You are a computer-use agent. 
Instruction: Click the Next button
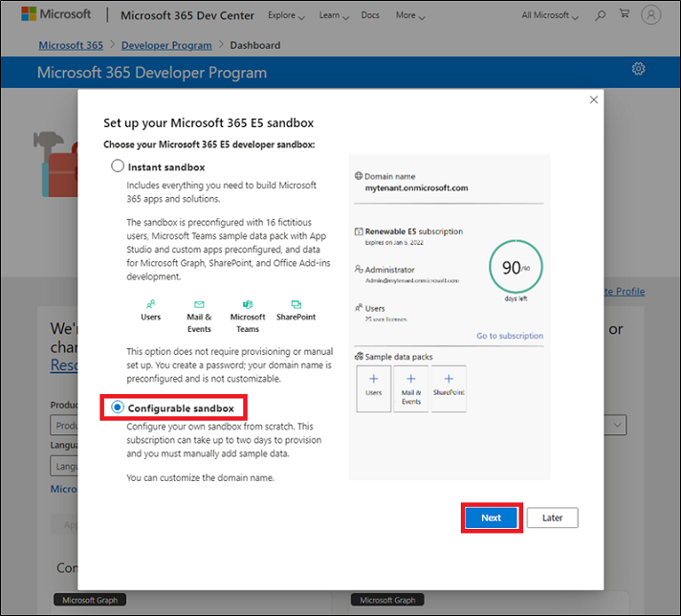[492, 517]
